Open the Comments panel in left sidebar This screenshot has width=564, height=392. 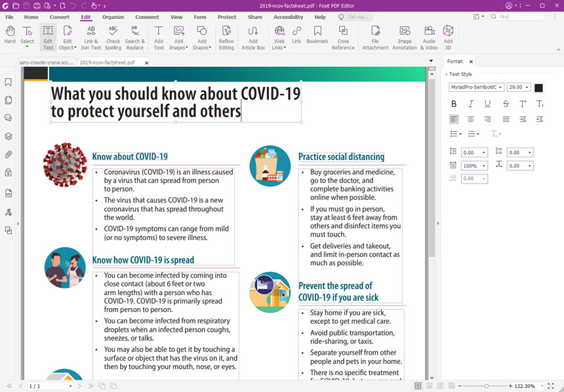click(x=9, y=118)
